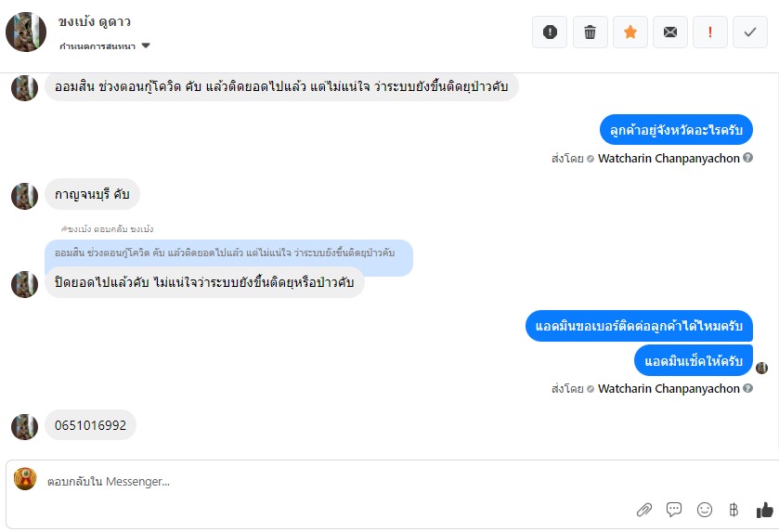Click the quoted reply preview message
The image size is (779, 532).
pyautogui.click(x=227, y=253)
